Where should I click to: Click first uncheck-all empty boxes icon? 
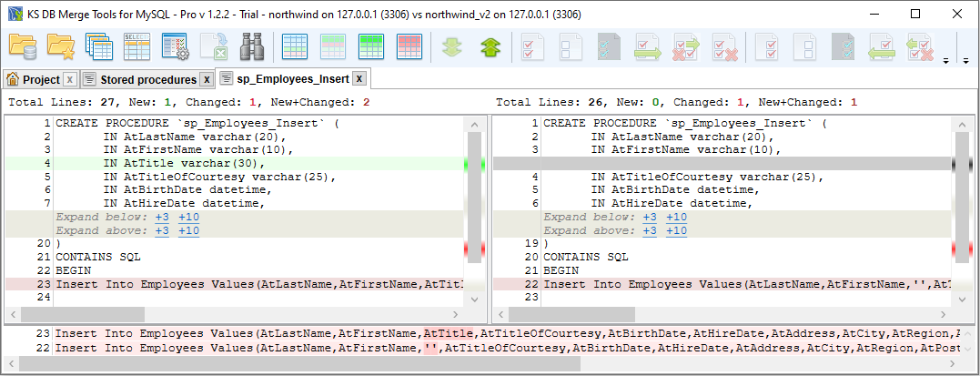click(572, 47)
